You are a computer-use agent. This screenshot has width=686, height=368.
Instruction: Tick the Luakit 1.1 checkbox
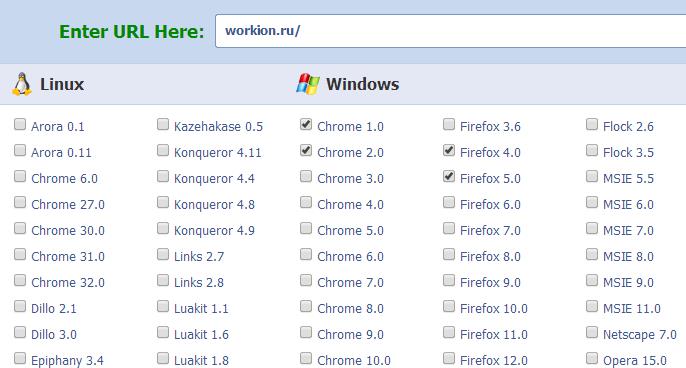(163, 306)
